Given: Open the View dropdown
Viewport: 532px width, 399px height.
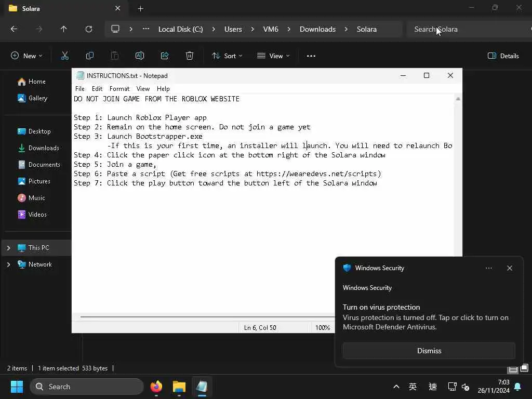Looking at the screenshot, I should (x=273, y=56).
